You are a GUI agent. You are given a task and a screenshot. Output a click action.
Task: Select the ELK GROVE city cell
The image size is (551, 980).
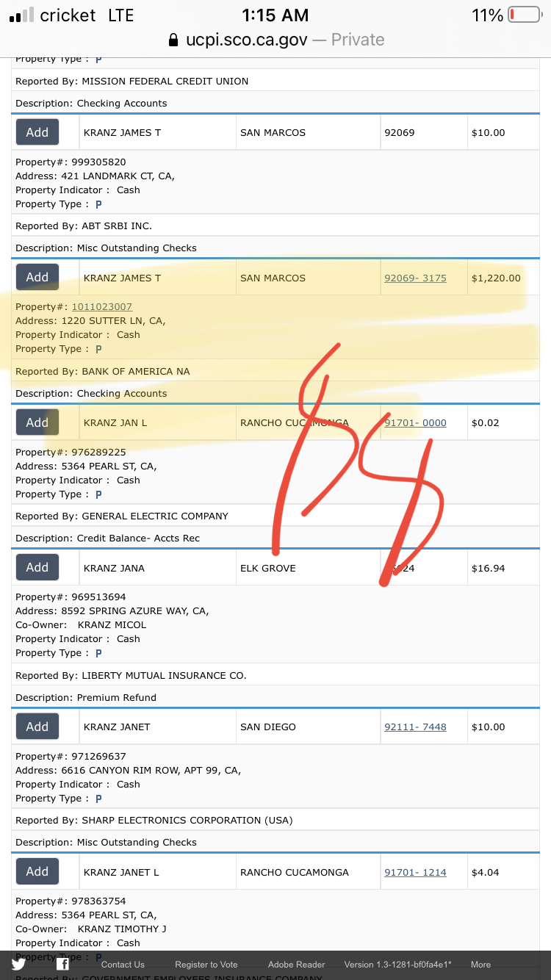click(308, 569)
